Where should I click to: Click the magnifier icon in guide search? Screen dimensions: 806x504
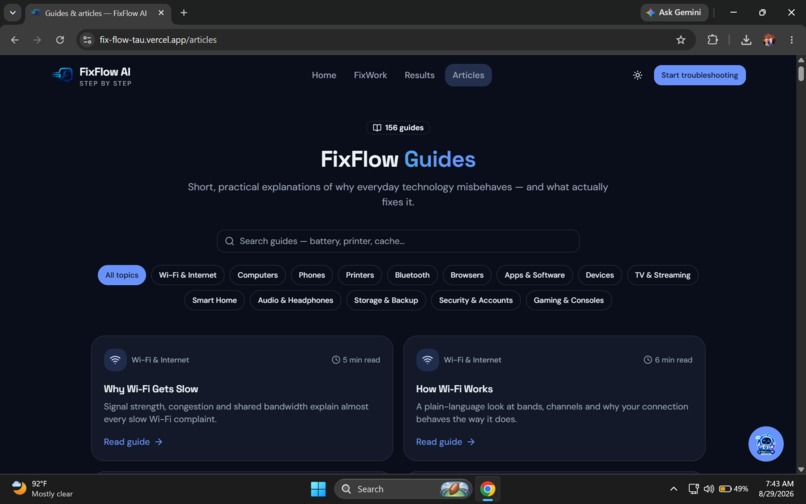point(229,241)
